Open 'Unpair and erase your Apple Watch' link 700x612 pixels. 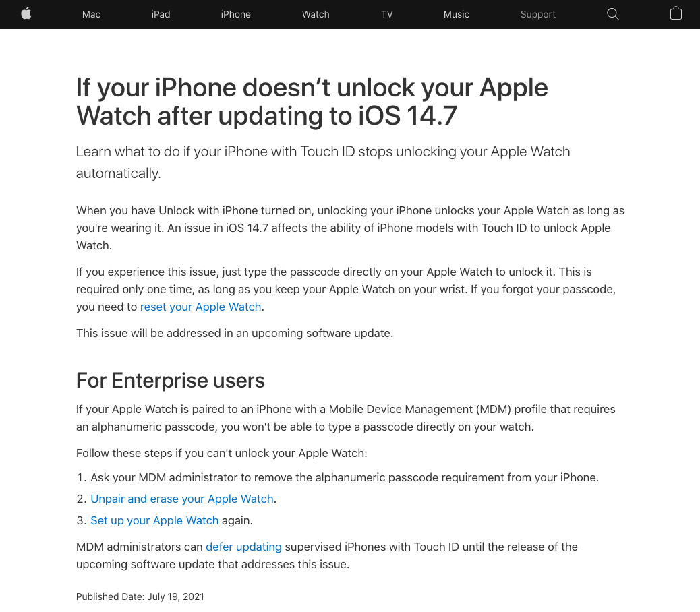tap(182, 499)
